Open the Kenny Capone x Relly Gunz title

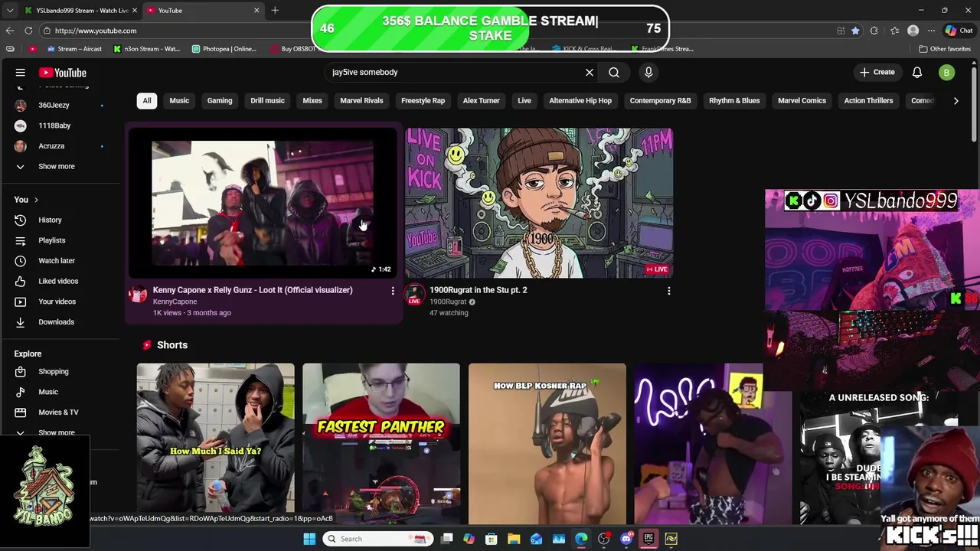(x=253, y=290)
